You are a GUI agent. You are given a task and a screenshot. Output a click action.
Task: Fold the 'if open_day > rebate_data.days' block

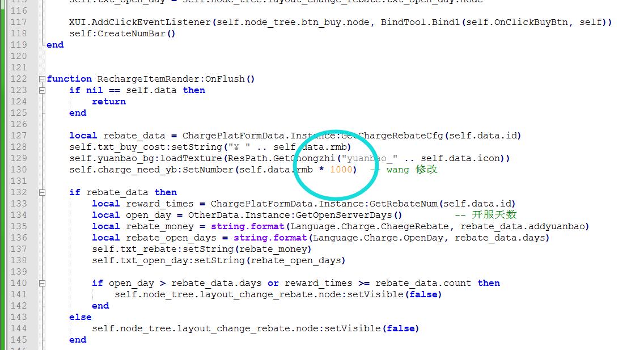[42, 283]
